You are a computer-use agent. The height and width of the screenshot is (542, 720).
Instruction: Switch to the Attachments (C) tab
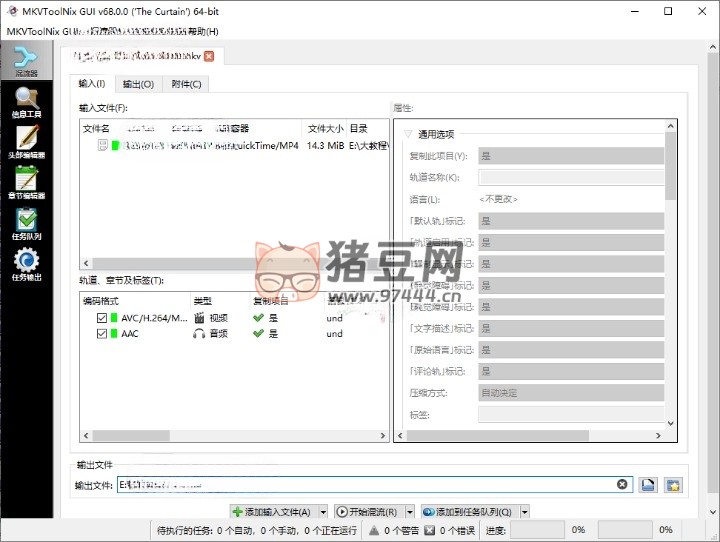click(186, 84)
